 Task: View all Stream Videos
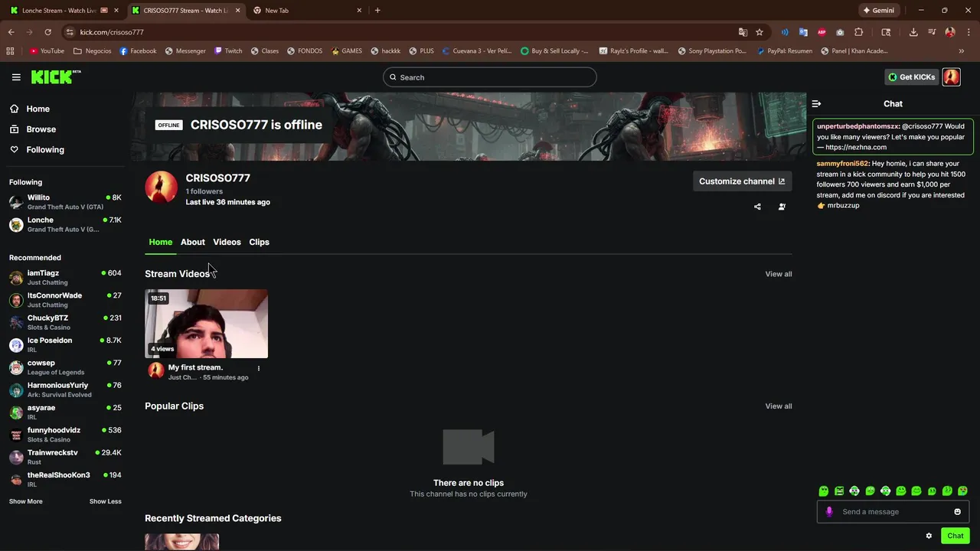click(779, 274)
